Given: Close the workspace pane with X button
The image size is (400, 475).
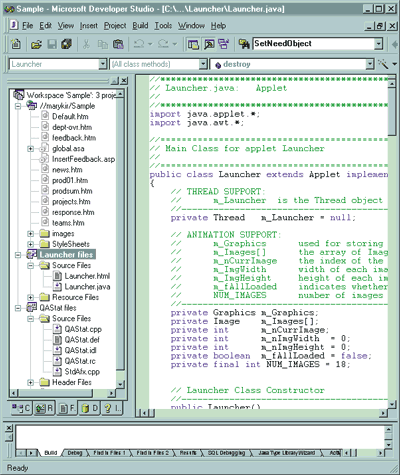Looking at the screenshot, I should [x=124, y=80].
